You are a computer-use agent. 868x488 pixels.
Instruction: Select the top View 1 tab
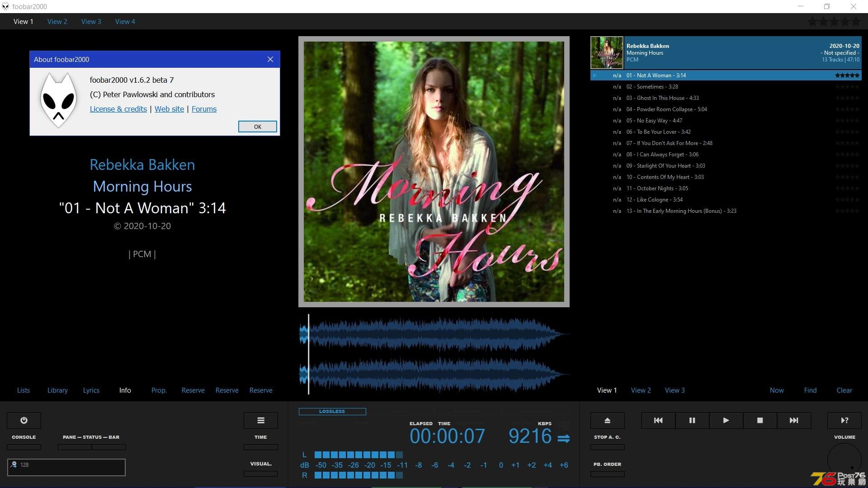(x=24, y=21)
